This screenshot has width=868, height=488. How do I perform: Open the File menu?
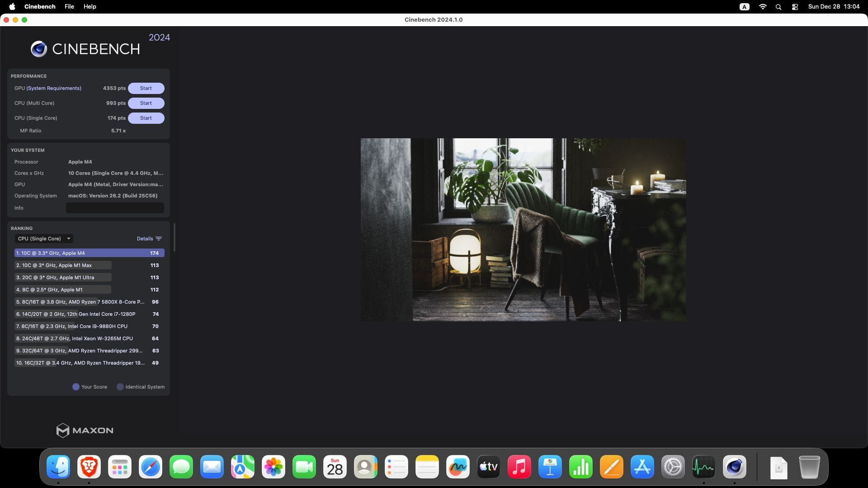[x=69, y=6]
